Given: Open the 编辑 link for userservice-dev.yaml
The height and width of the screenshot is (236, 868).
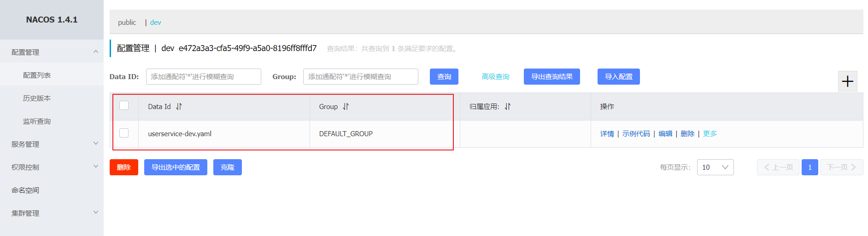Looking at the screenshot, I should click(665, 134).
